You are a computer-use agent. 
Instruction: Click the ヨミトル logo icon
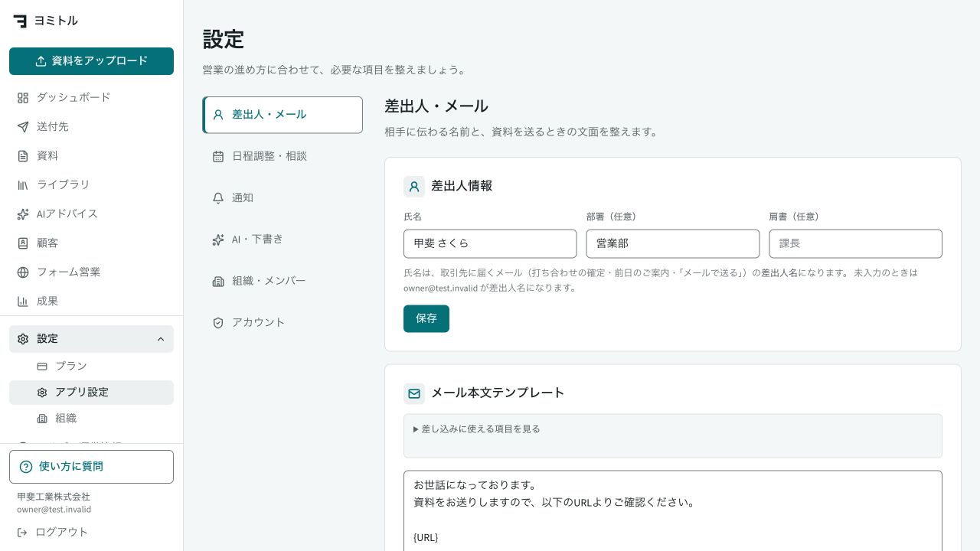click(20, 21)
